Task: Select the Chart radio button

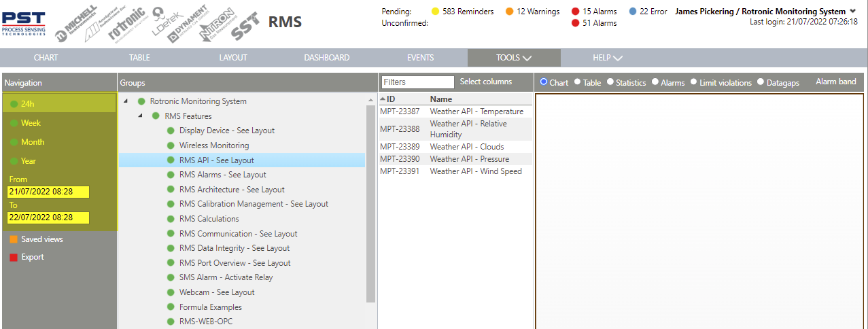Action: point(544,82)
